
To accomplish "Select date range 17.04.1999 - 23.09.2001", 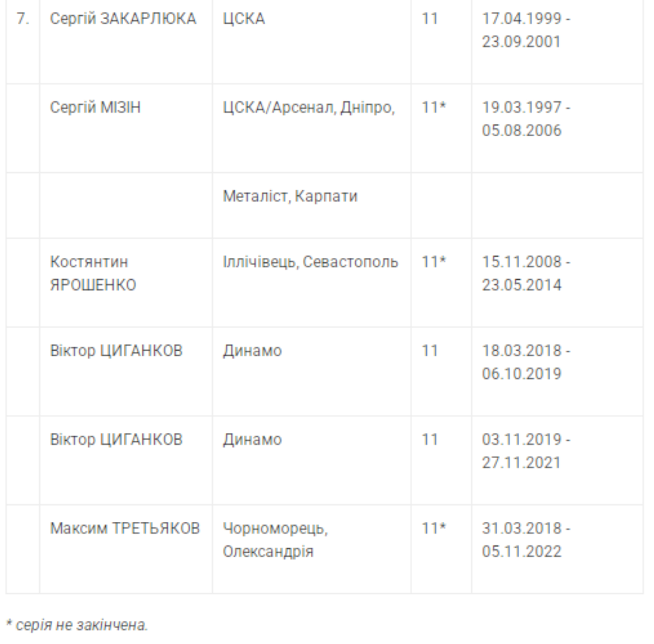I will coord(526,30).
